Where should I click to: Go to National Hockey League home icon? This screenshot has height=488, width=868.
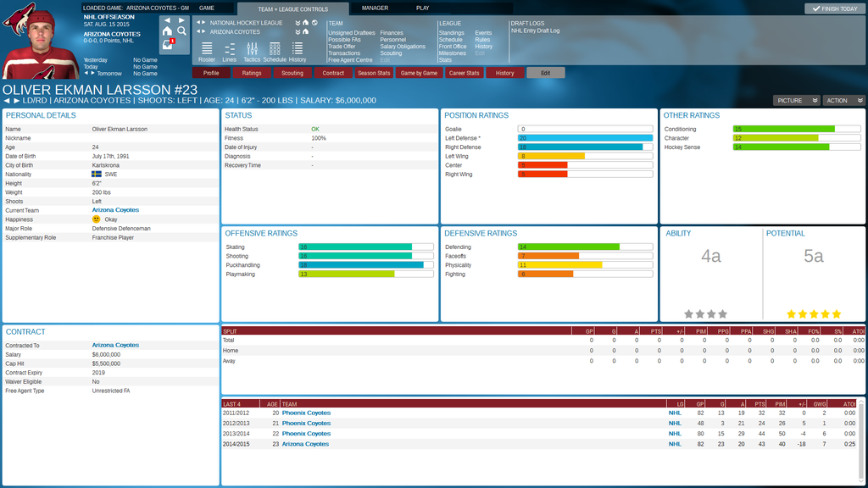pyautogui.click(x=305, y=23)
